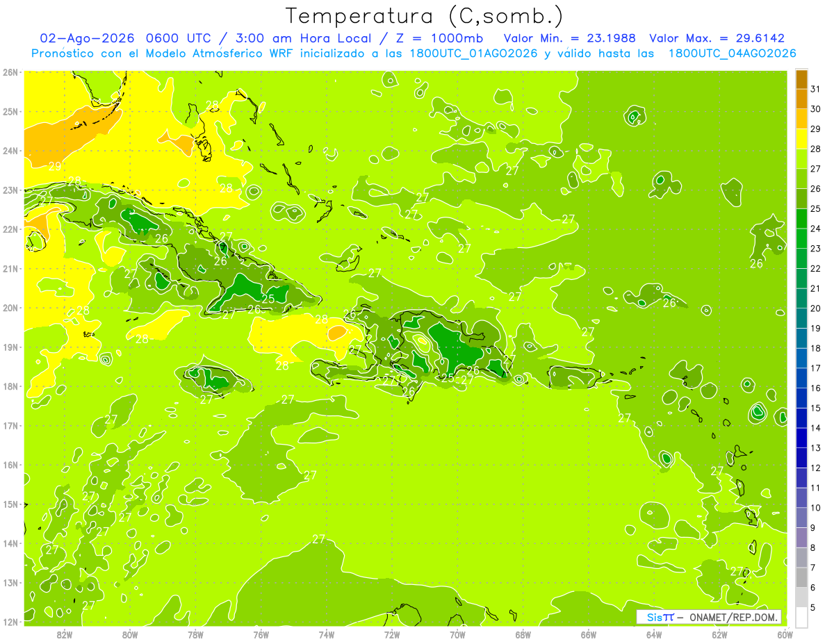The width and height of the screenshot is (834, 644).
Task: Click the 'SisTT - ONAMET/REP.DOM.' credit label
Action: pos(708,617)
